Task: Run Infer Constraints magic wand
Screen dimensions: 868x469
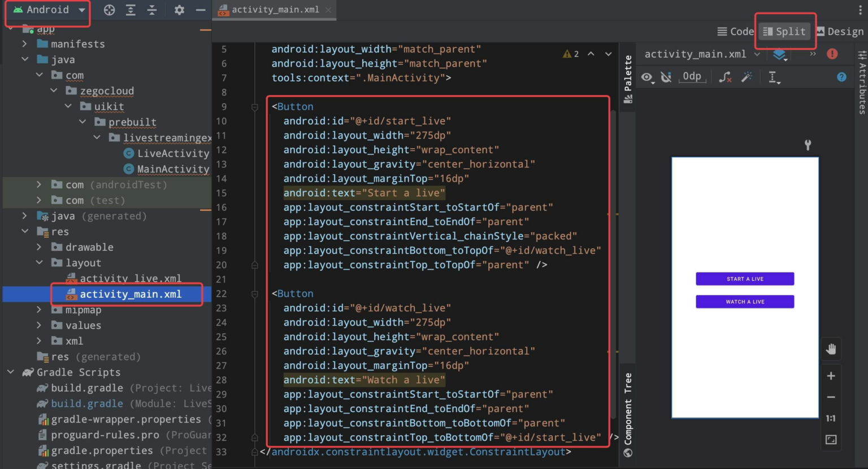Action: 747,77
